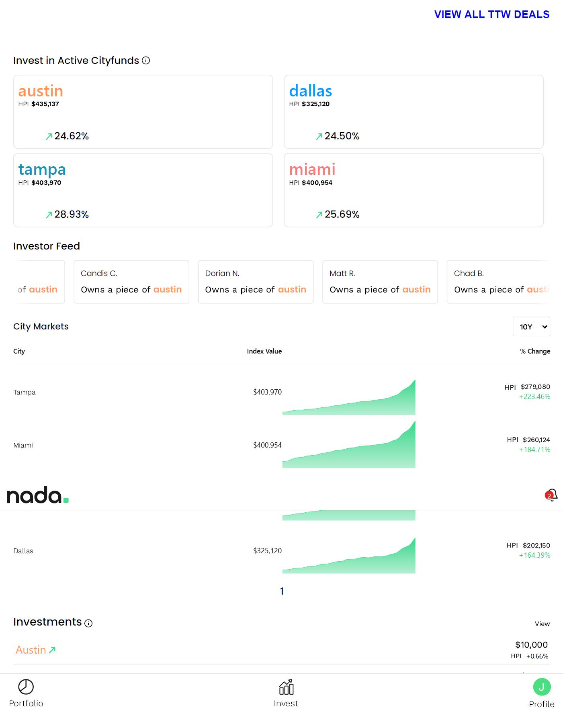This screenshot has height=728, width=563.
Task: Click the green arrow beside Austin investment
Action: [x=52, y=650]
